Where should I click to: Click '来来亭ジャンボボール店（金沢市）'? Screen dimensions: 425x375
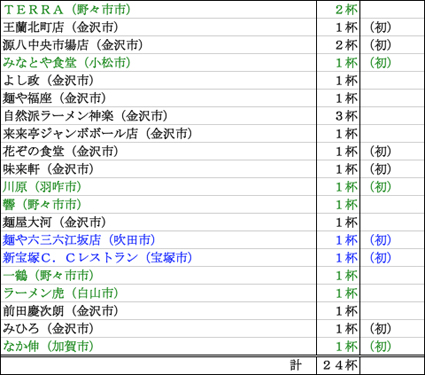point(98,134)
